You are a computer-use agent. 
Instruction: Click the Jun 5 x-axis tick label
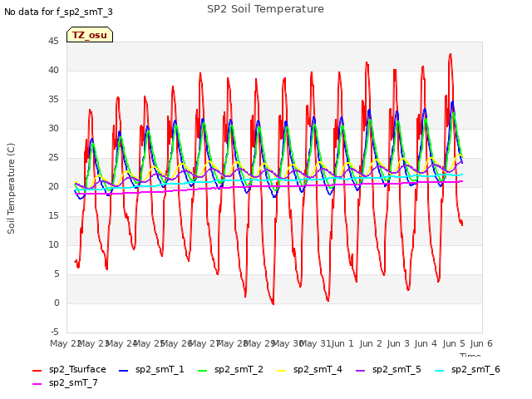(454, 343)
